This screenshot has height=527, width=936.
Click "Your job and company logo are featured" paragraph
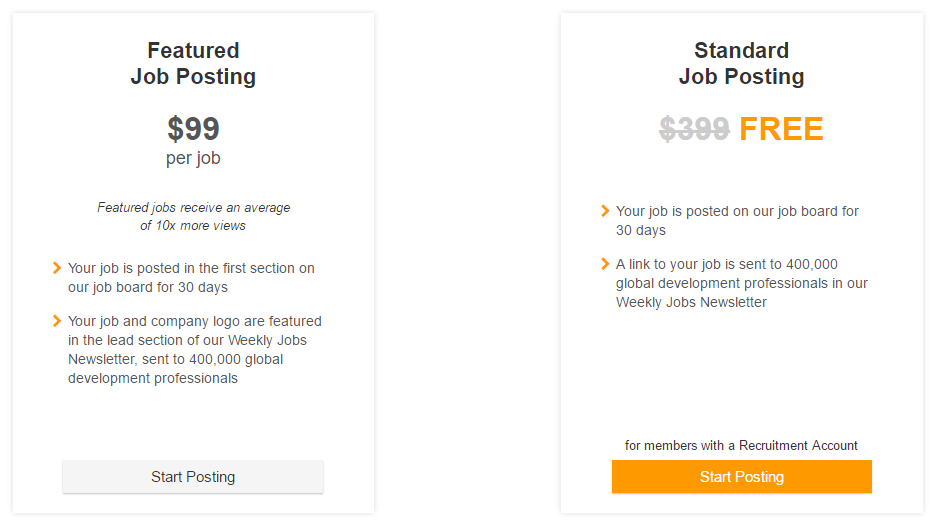(195, 350)
